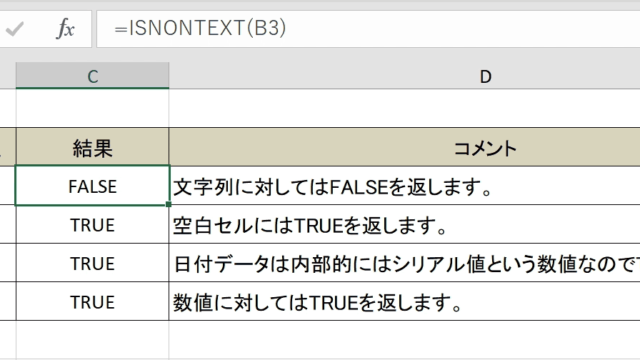
Task: Click the Enter checkmark icon in formula bar
Action: [x=15, y=29]
